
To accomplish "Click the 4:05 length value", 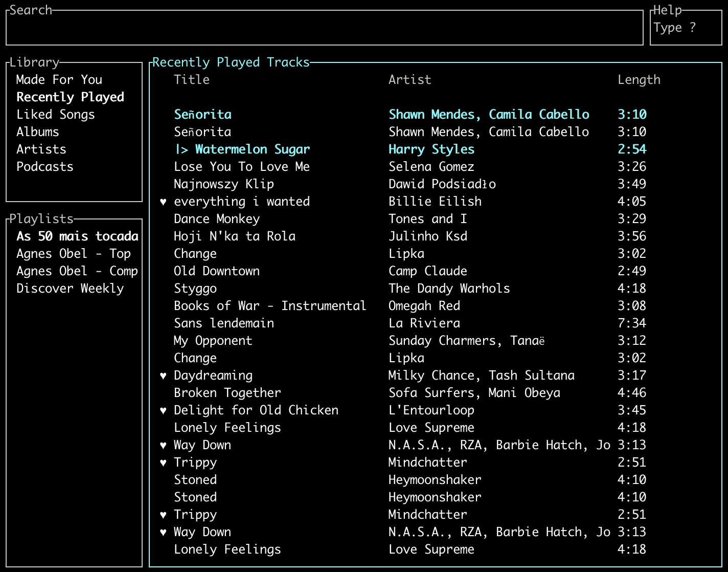I will click(632, 202).
